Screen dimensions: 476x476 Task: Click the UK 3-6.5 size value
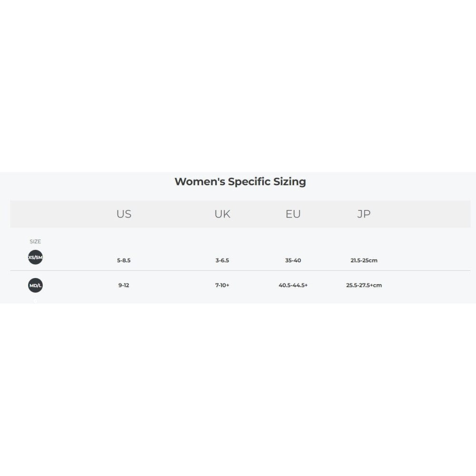pyautogui.click(x=222, y=260)
